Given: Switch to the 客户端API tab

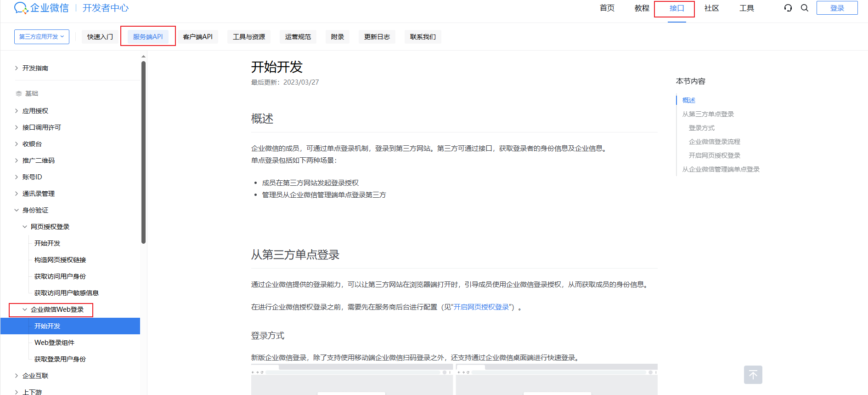Looking at the screenshot, I should pyautogui.click(x=197, y=37).
